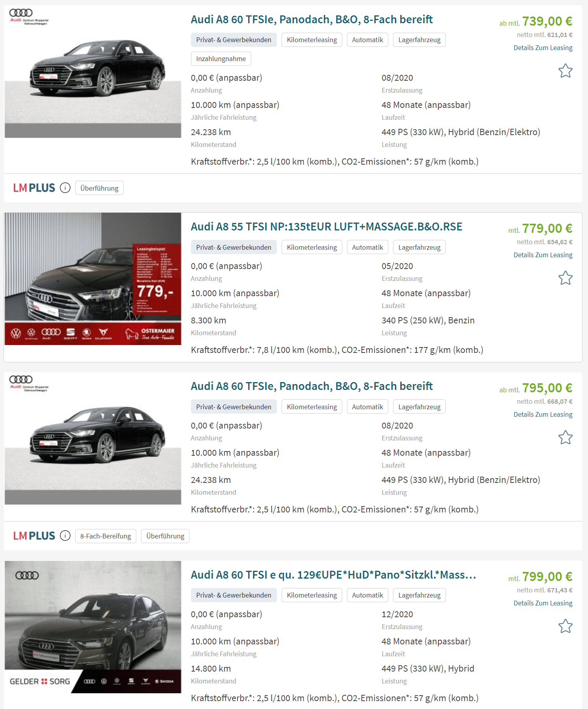Click netto mtl. 654,62 € text
The width and height of the screenshot is (588, 709).
[545, 242]
